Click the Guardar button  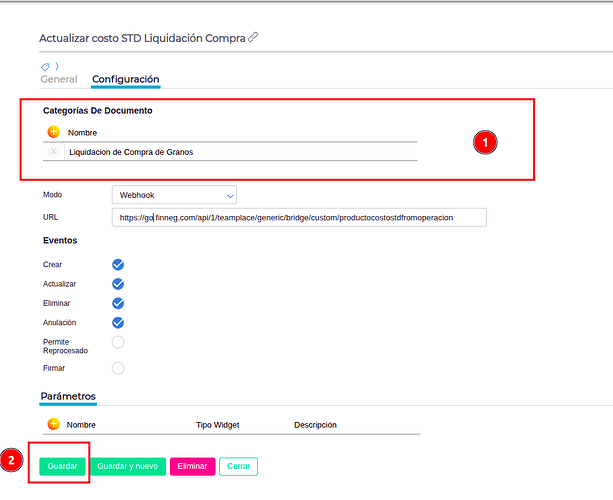pyautogui.click(x=62, y=466)
